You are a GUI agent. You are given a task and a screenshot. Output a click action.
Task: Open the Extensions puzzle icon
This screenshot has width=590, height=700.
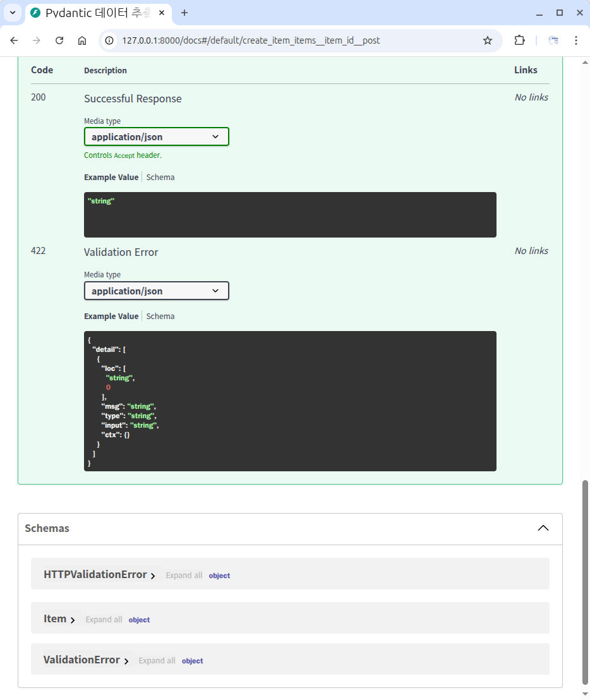point(519,40)
